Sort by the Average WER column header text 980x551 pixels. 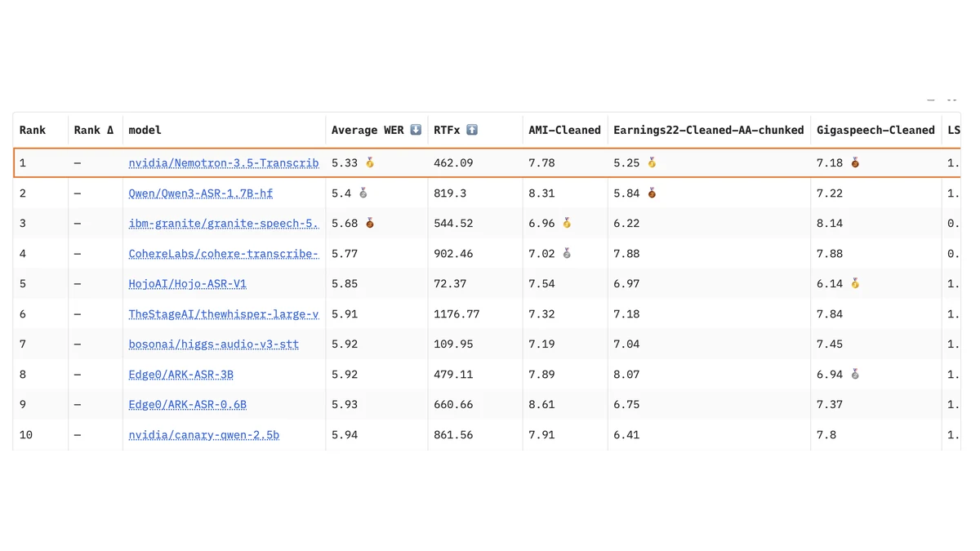pyautogui.click(x=367, y=130)
